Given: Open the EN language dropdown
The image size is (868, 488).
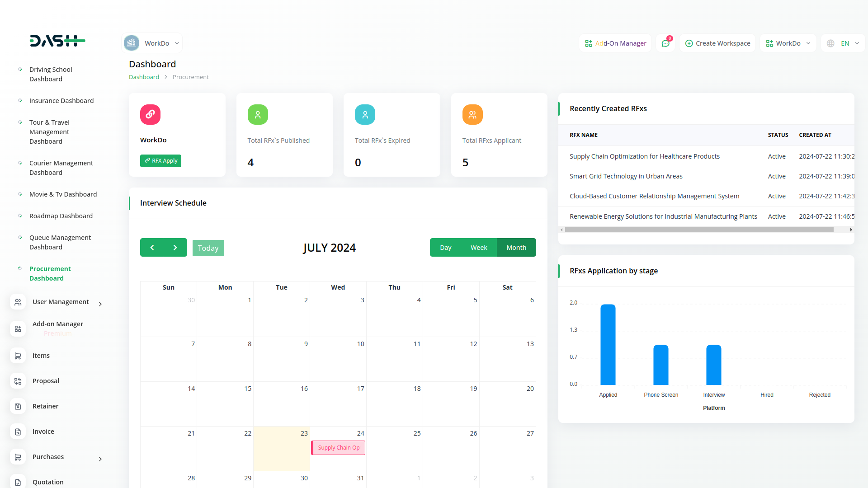Looking at the screenshot, I should pos(844,43).
